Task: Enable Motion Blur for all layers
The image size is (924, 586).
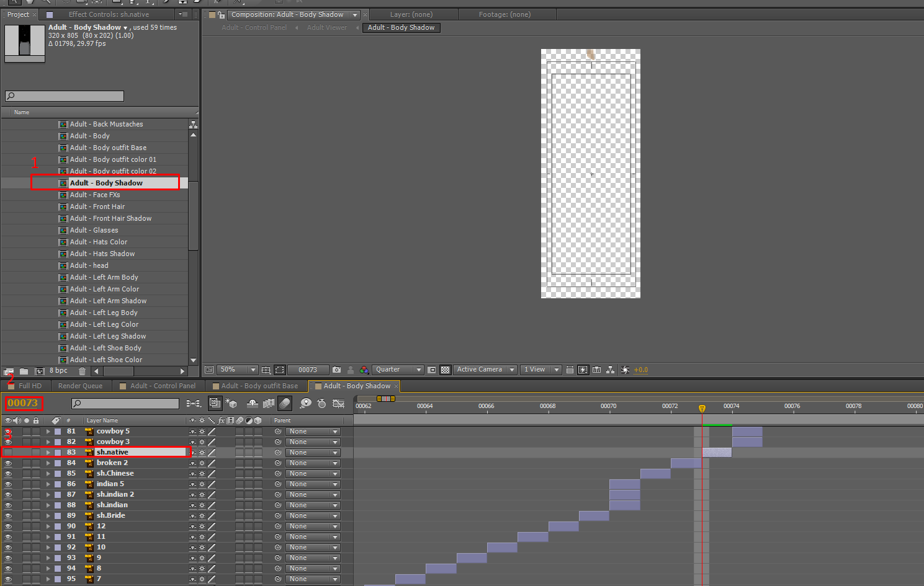Action: [x=285, y=404]
